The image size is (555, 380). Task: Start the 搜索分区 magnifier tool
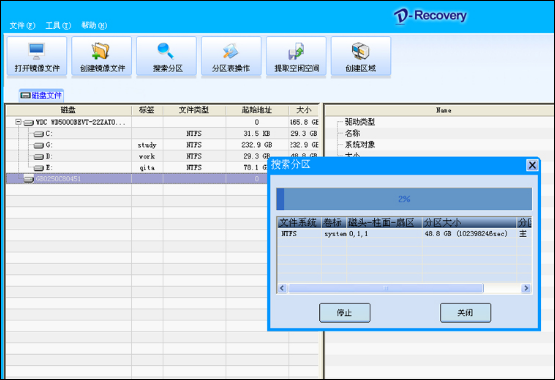166,56
